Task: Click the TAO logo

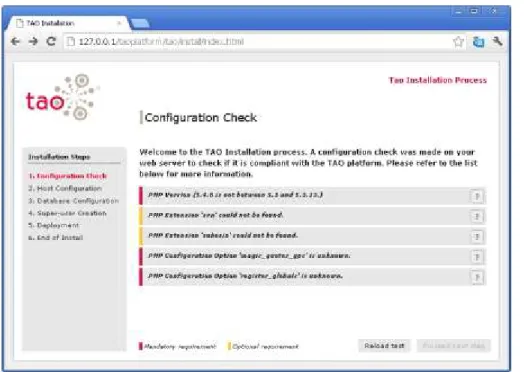Action: (x=63, y=97)
